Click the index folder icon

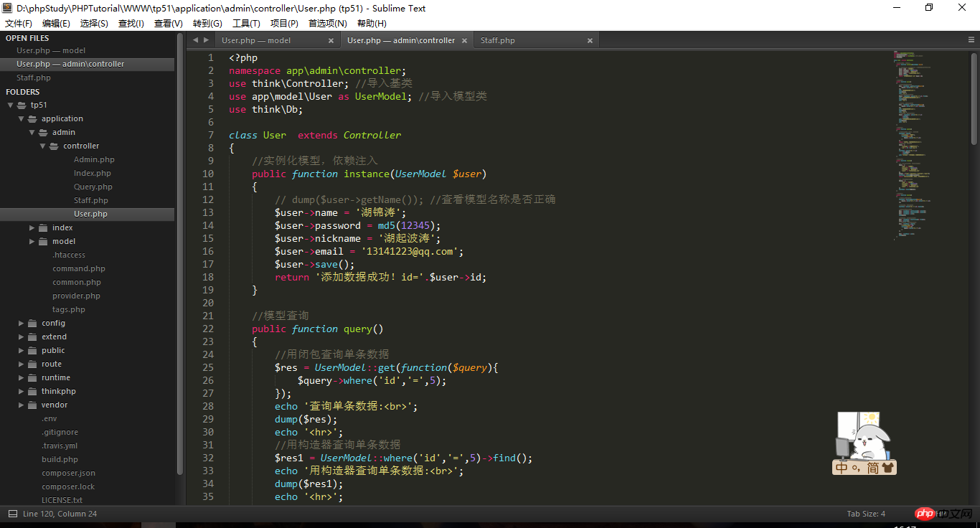pyautogui.click(x=44, y=227)
